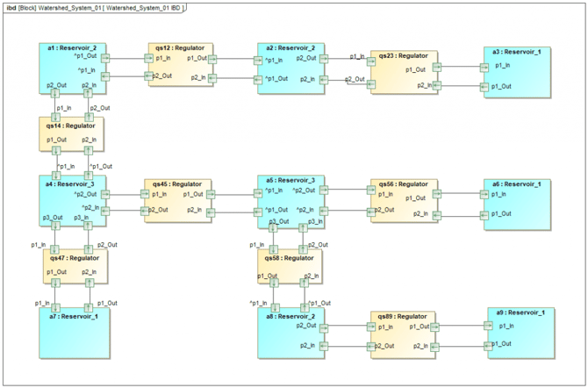Select the p2_Out port atop qs14 : Regulator
This screenshot has height=388, width=588.
(x=89, y=117)
